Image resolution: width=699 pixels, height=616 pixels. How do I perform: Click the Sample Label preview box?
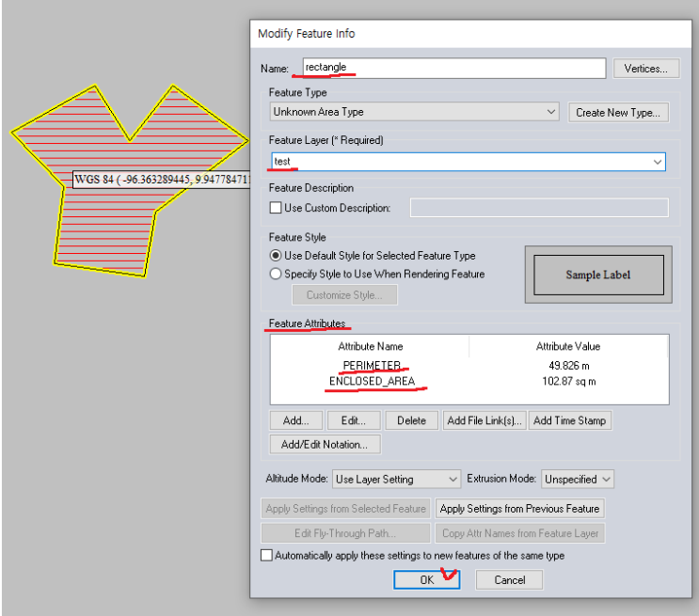tap(597, 275)
